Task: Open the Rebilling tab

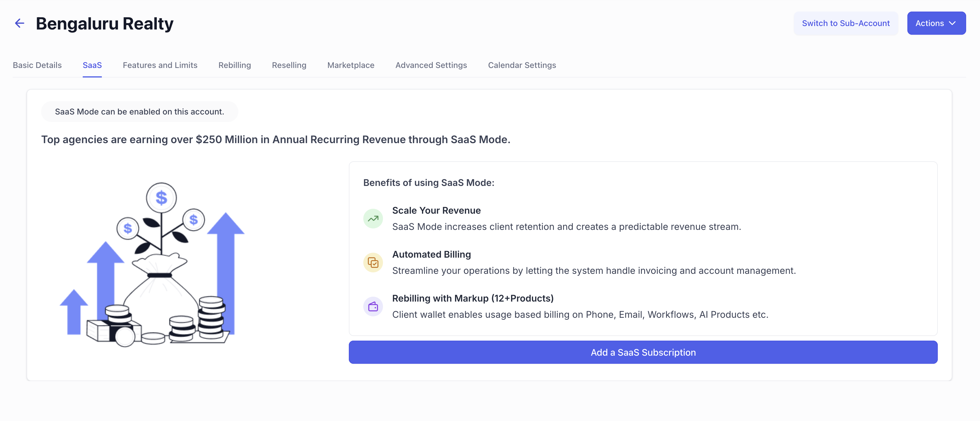Action: click(x=234, y=65)
